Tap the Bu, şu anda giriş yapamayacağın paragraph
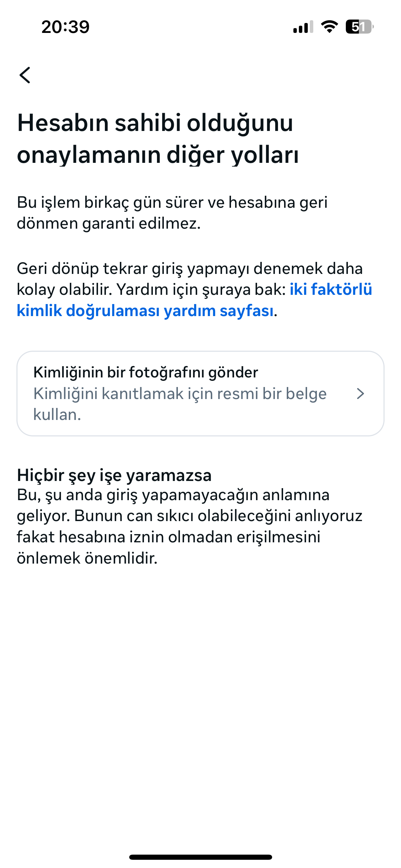Image resolution: width=401 pixels, height=868 pixels. [190, 526]
